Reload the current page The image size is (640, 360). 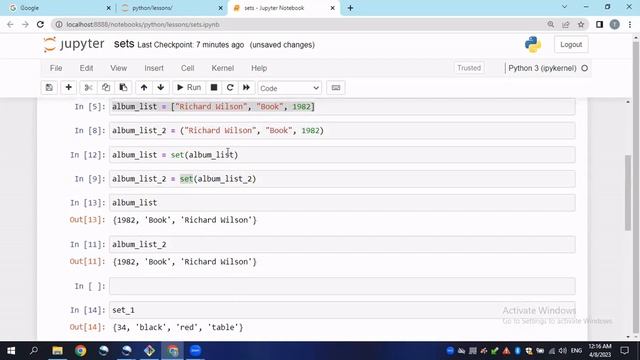(40, 24)
